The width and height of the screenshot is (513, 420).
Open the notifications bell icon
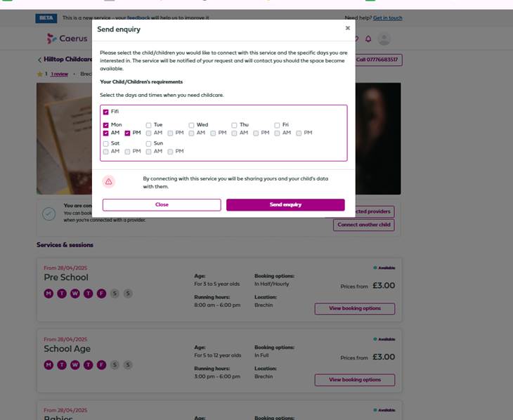coord(368,39)
